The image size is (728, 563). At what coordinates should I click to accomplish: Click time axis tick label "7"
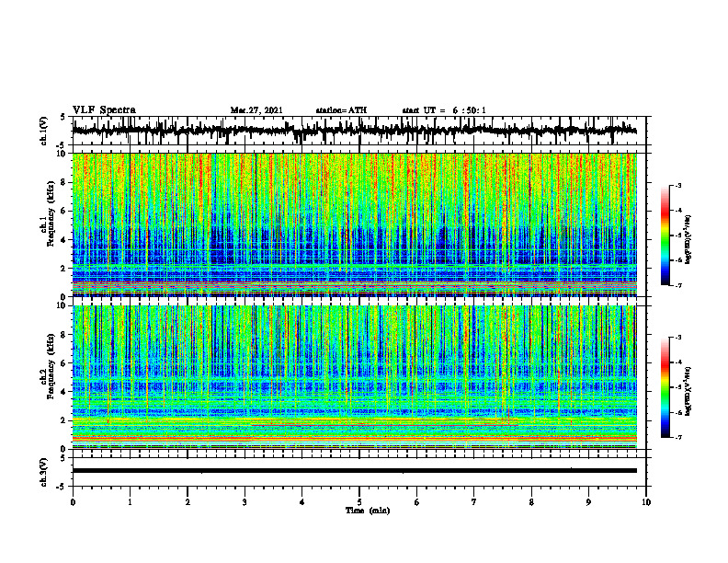pyautogui.click(x=474, y=502)
